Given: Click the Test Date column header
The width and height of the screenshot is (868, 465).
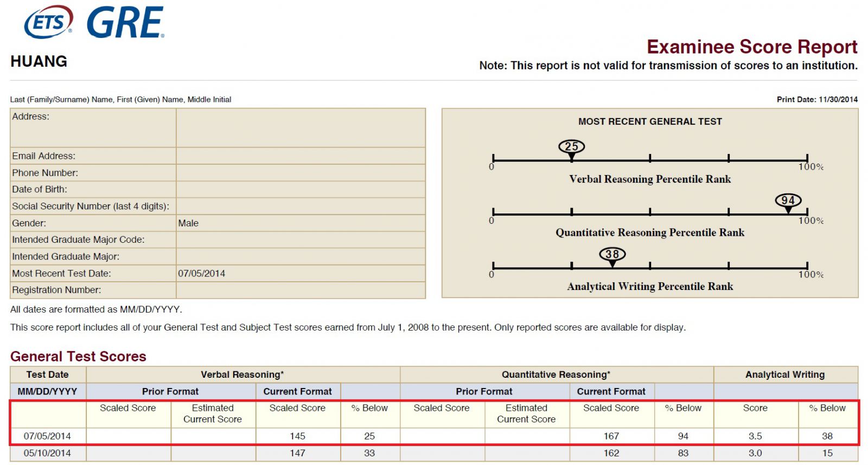Looking at the screenshot, I should tap(48, 374).
